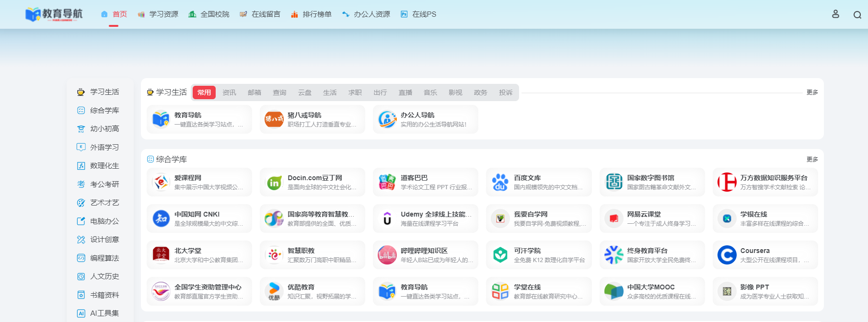Image resolution: width=868 pixels, height=322 pixels.
Task: Jump to 外语学习 in the sidebar
Action: [99, 147]
